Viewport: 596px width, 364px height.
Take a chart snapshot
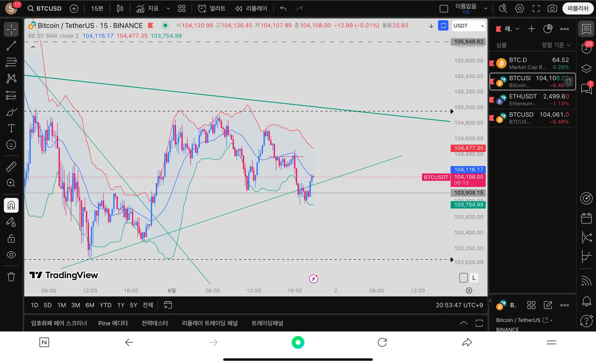552,8
